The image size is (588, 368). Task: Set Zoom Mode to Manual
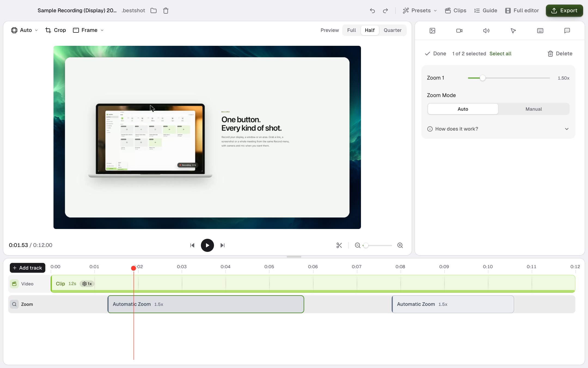[x=534, y=109]
